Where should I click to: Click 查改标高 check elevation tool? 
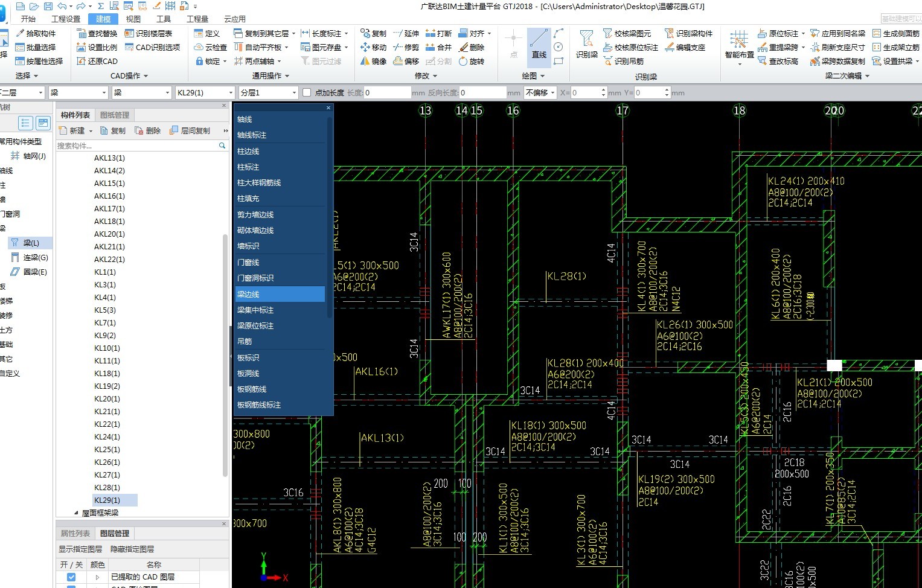(x=778, y=61)
